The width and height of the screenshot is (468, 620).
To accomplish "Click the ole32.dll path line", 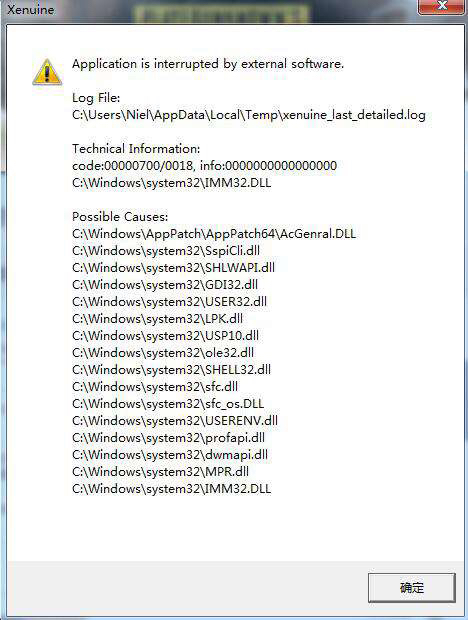I will (x=163, y=353).
